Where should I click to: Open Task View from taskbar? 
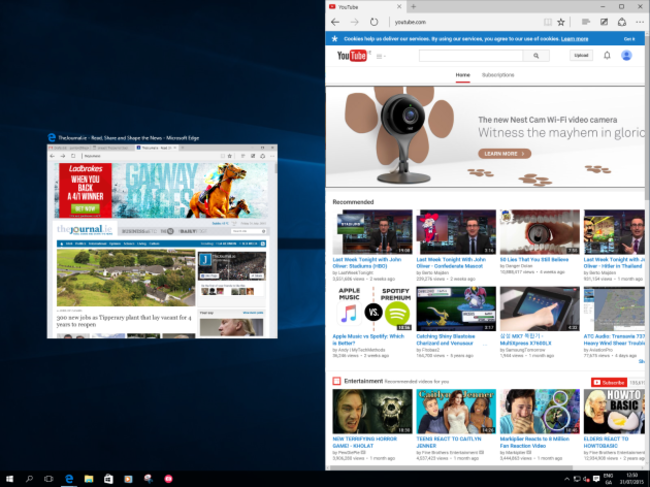49,479
